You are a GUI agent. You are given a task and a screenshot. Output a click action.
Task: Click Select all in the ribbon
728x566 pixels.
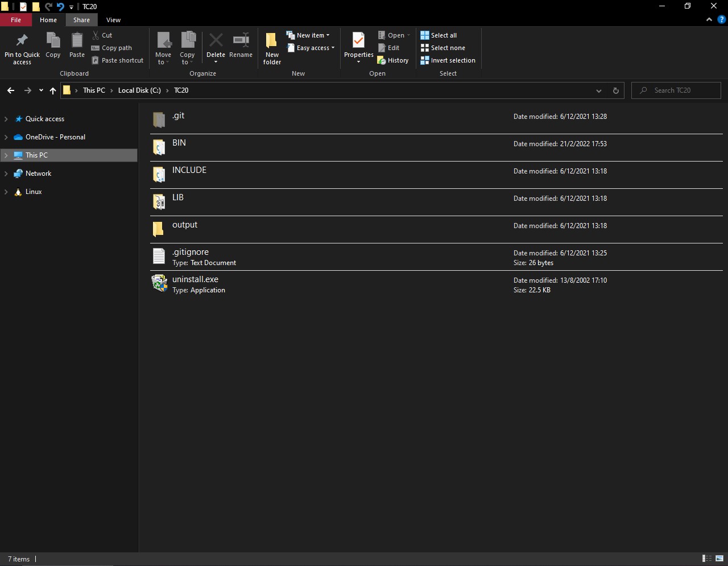[x=439, y=35]
